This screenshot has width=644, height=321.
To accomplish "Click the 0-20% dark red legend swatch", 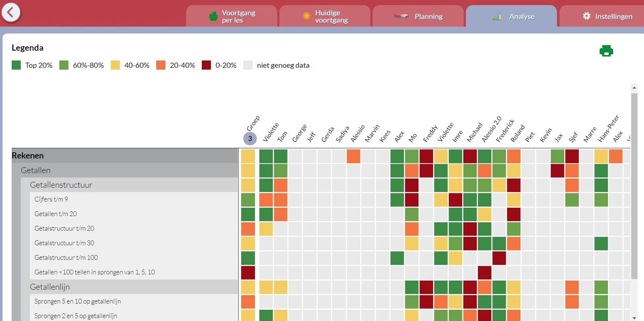I will click(x=206, y=65).
